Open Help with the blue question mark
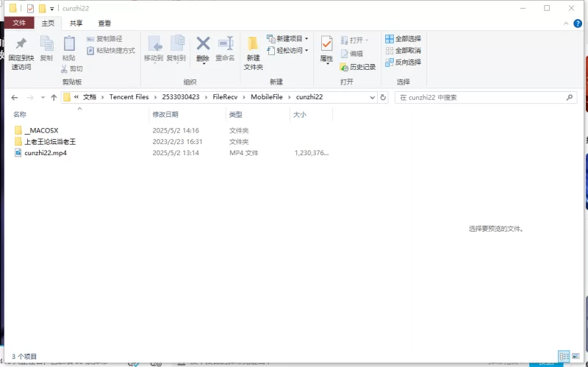 [x=578, y=24]
